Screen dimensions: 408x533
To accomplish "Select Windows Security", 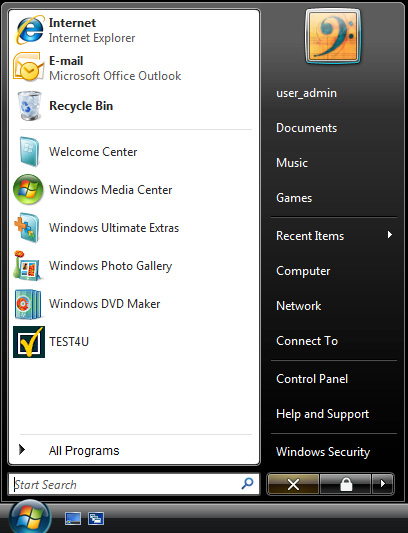I will [323, 452].
